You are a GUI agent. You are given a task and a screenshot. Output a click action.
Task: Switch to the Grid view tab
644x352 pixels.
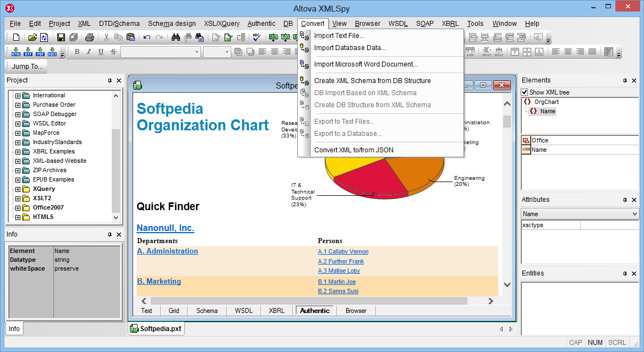click(x=174, y=311)
